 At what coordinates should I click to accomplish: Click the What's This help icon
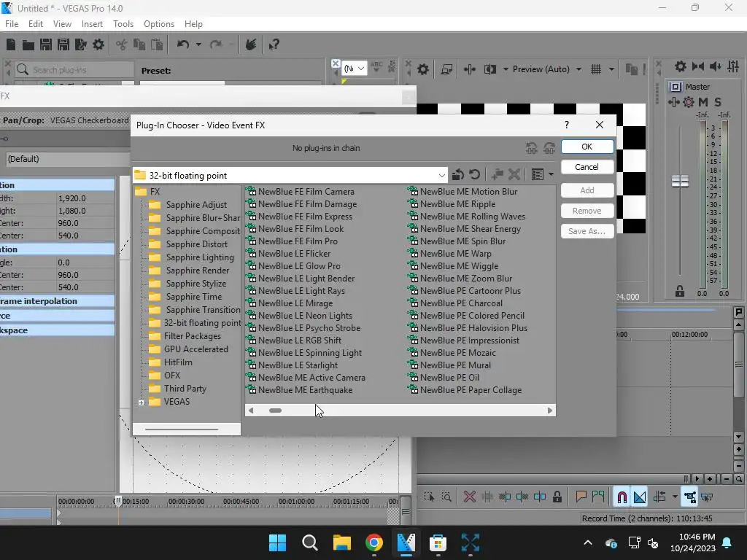274,44
